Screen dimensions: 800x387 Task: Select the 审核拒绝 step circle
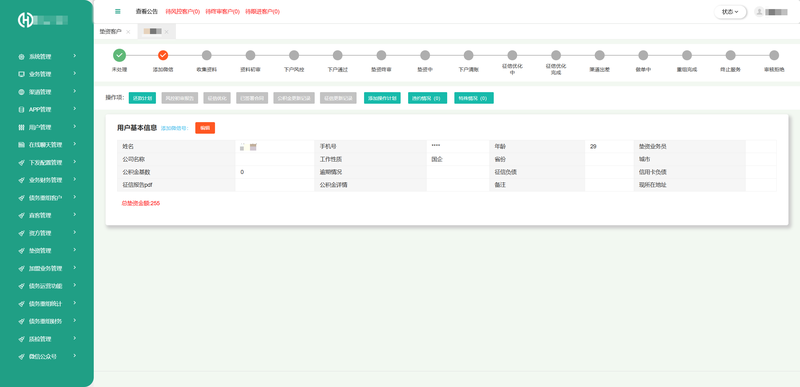tap(774, 55)
